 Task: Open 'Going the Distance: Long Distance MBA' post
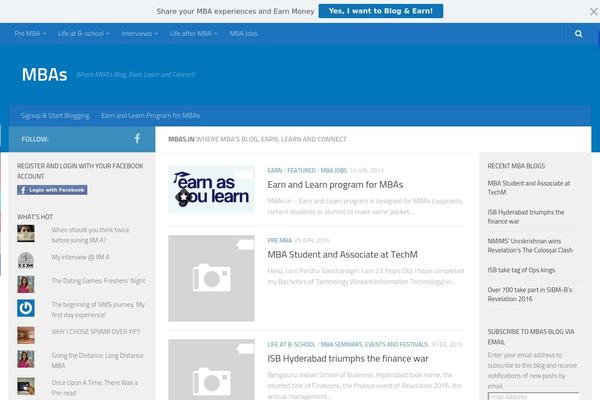click(97, 361)
